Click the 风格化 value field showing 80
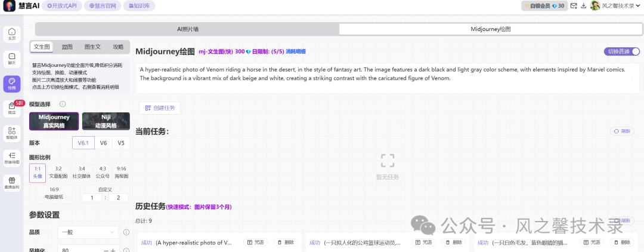The height and width of the screenshot is (252, 644). pos(80,250)
